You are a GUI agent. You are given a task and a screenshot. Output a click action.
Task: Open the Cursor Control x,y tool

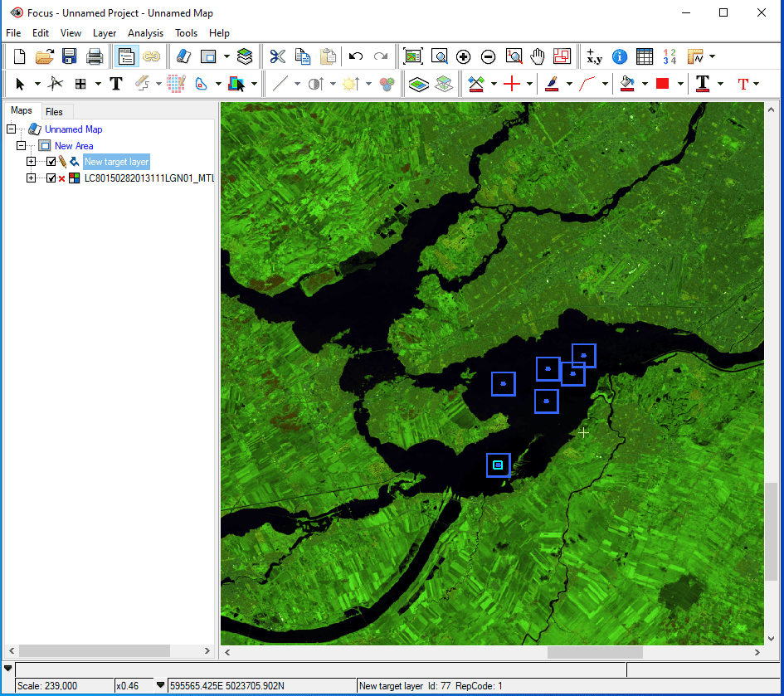[x=594, y=56]
